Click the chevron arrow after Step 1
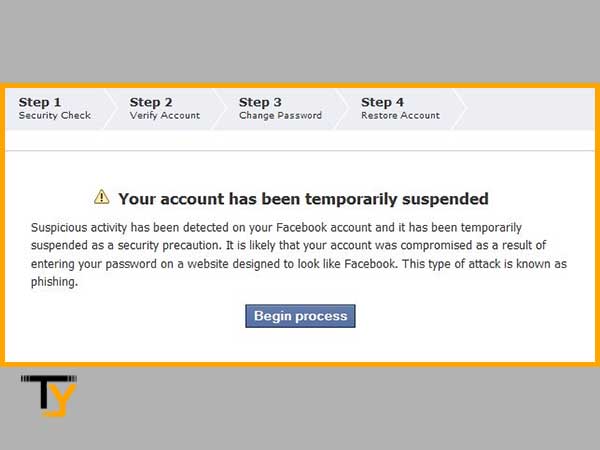The width and height of the screenshot is (600, 450). [x=111, y=109]
